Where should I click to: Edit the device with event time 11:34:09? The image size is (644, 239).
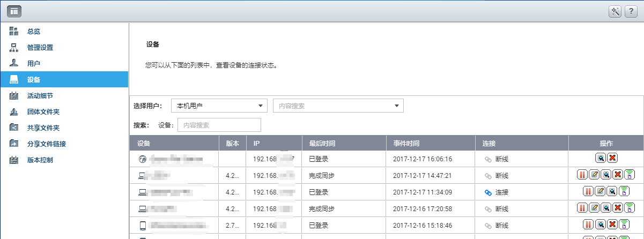600,192
